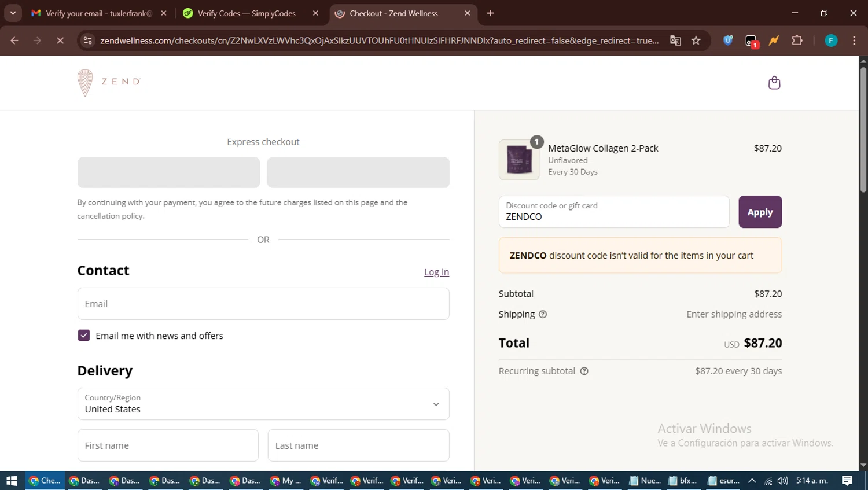Open the 'Che...' Chrome taskbar window
The width and height of the screenshot is (868, 490).
coord(45,481)
